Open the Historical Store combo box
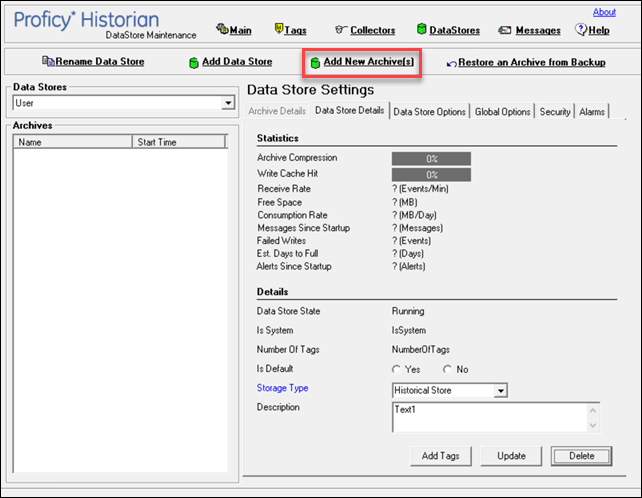The height and width of the screenshot is (498, 642). point(450,390)
